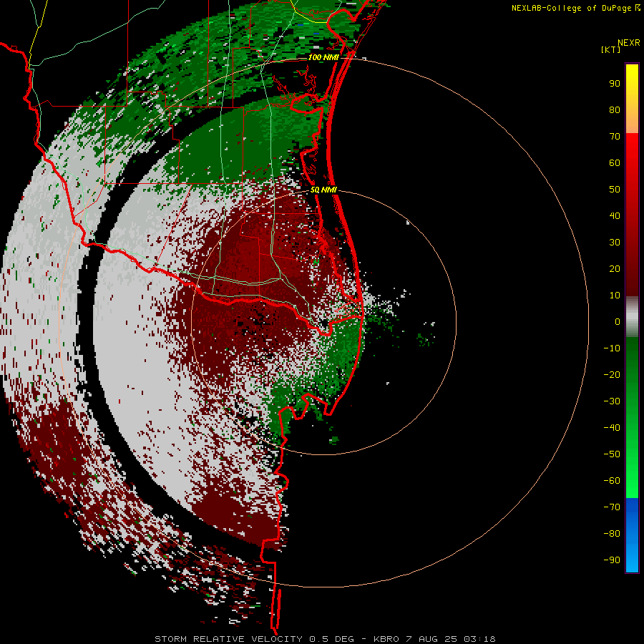
Task: Click the 10 value on velocity legend
Action: click(x=615, y=296)
